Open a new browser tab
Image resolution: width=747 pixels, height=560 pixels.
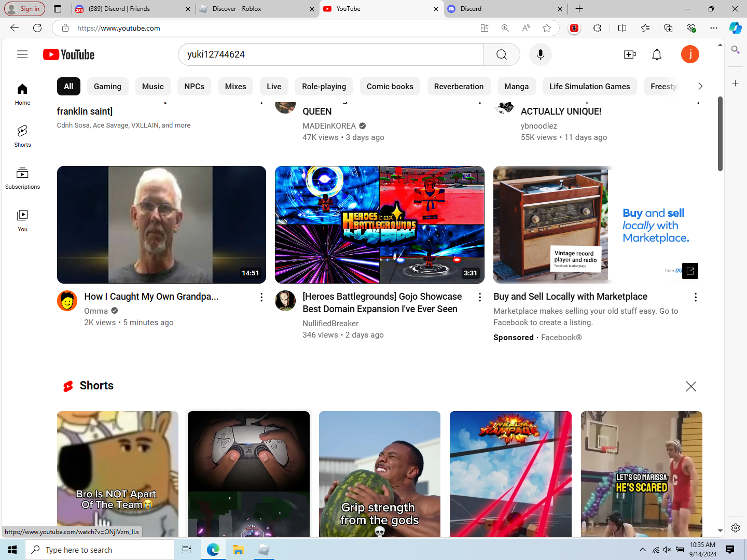point(579,9)
